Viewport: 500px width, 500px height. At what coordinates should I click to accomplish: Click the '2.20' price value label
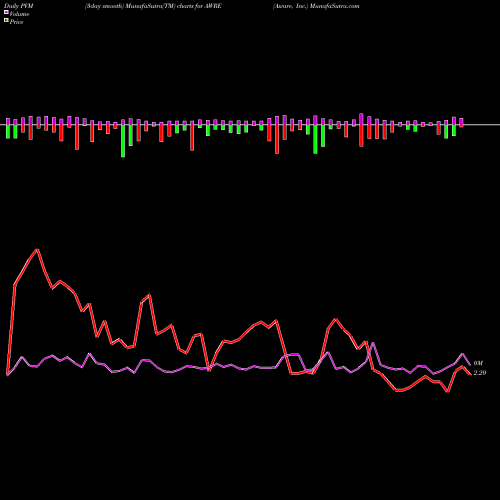(480, 373)
